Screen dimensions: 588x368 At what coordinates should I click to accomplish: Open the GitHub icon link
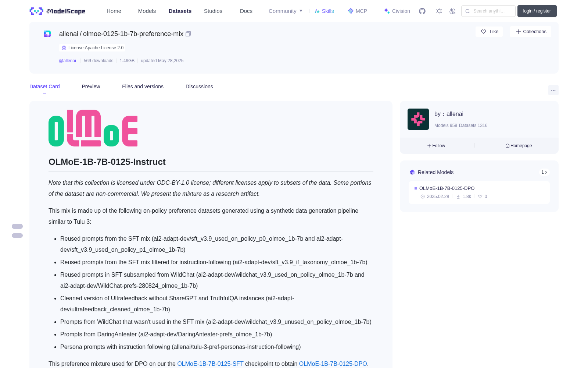coord(422,11)
